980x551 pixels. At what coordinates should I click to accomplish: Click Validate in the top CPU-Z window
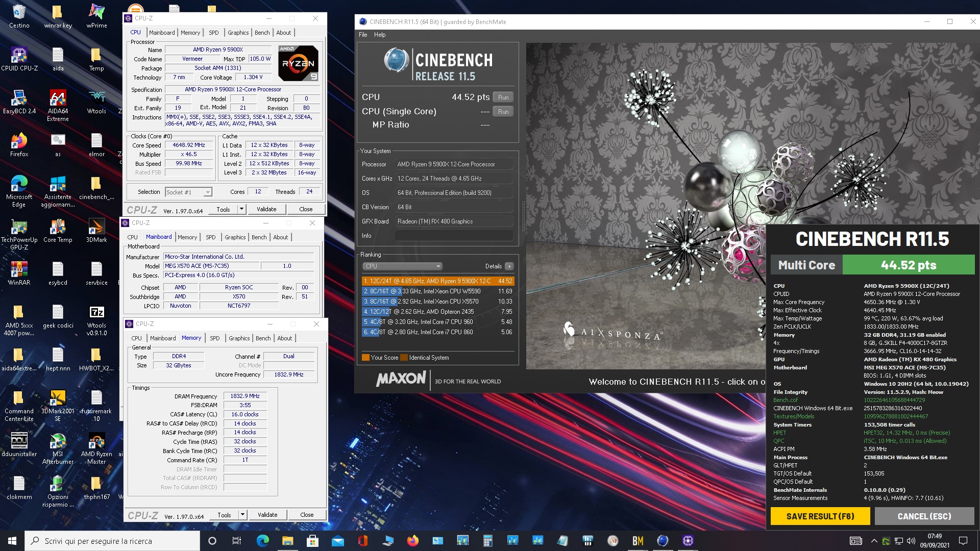(x=266, y=209)
